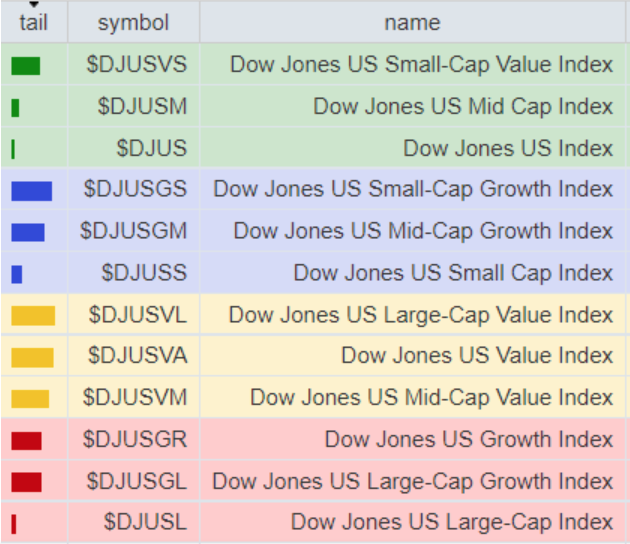Open Dow Jones US Small-Cap Value Index row
The image size is (630, 544).
(421, 65)
